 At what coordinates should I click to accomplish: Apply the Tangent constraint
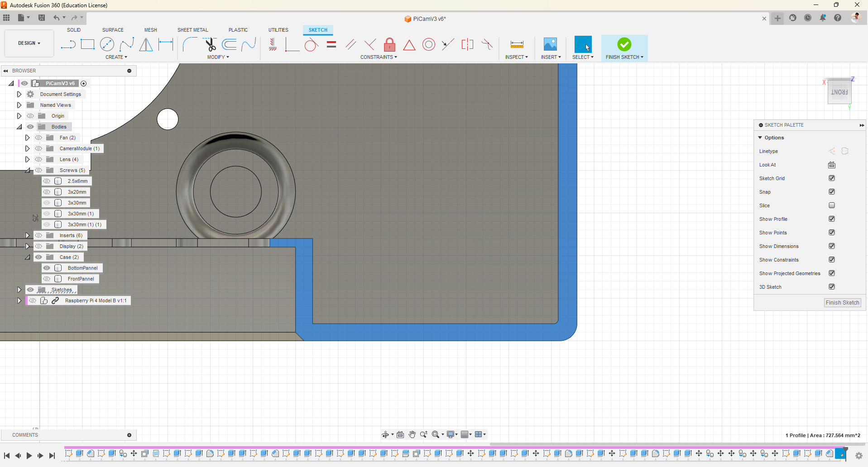pyautogui.click(x=311, y=45)
